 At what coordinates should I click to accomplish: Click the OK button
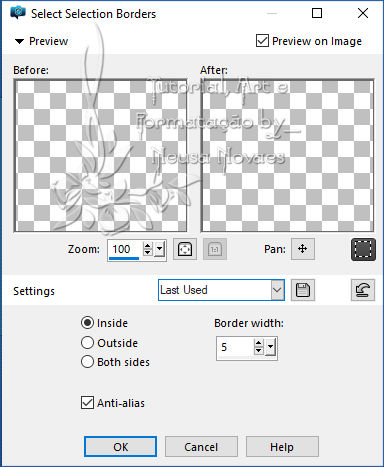(120, 447)
